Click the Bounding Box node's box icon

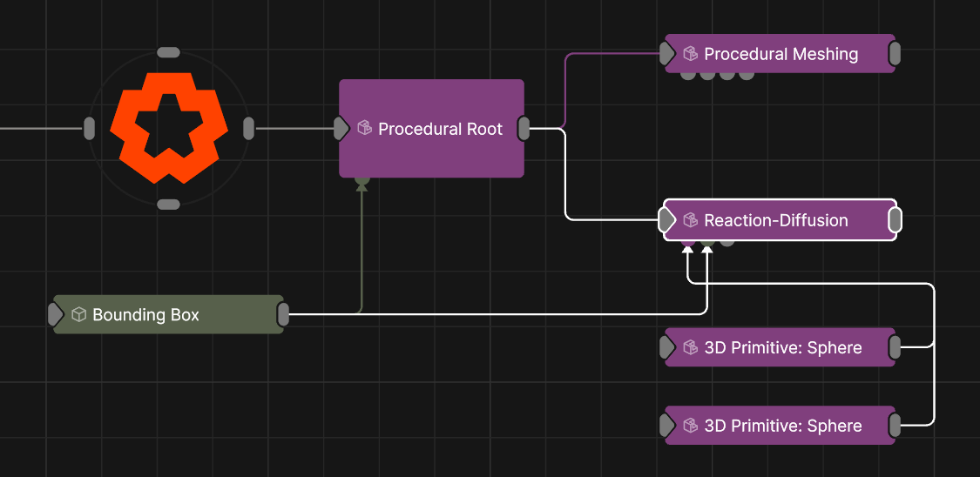tap(78, 314)
